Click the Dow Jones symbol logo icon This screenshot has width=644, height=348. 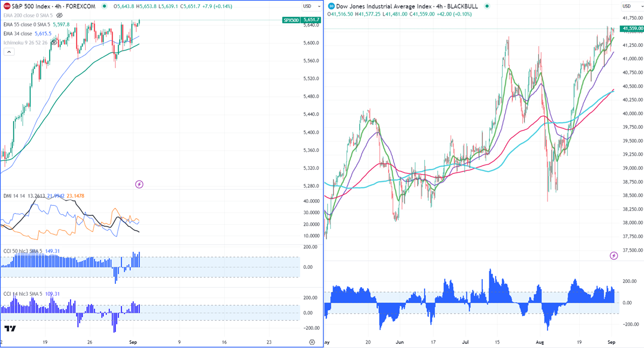click(x=331, y=6)
